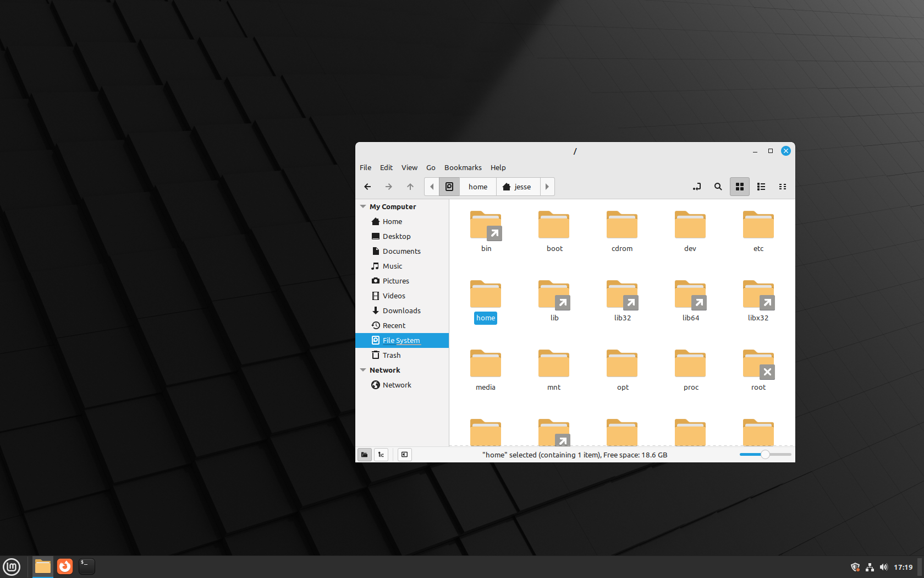Hide the sidebar using status bar button

click(x=404, y=455)
